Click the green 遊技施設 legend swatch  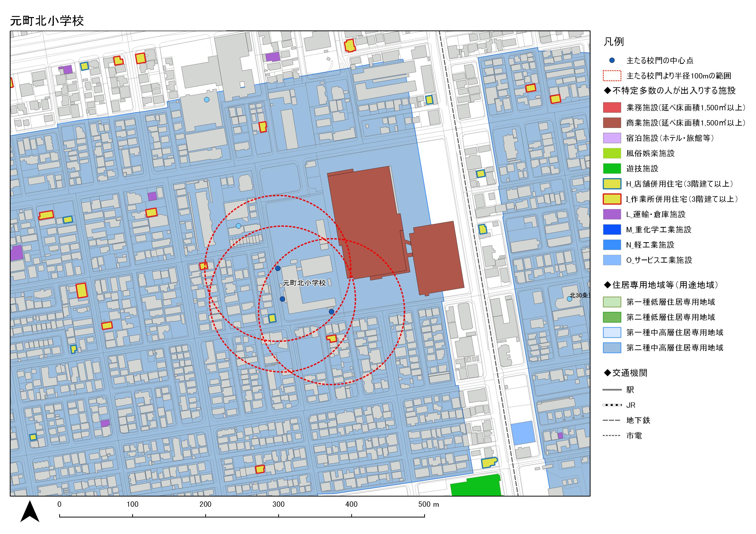click(x=612, y=169)
